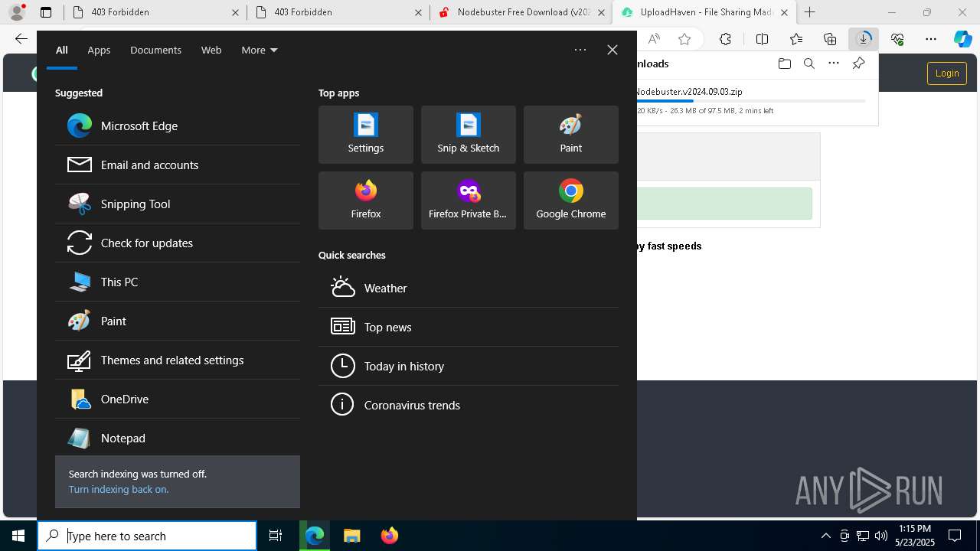Click the Type here to search box
This screenshot has width=980, height=551.
[x=147, y=536]
